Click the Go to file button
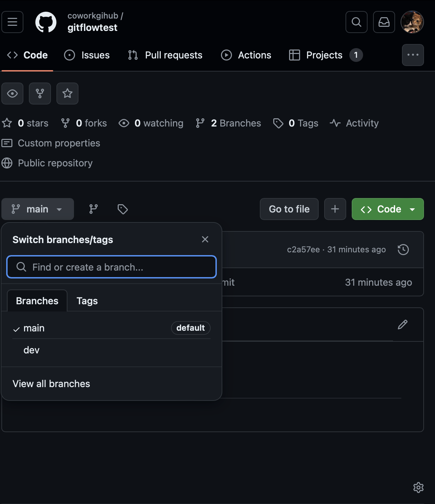This screenshot has width=435, height=504. click(x=289, y=209)
